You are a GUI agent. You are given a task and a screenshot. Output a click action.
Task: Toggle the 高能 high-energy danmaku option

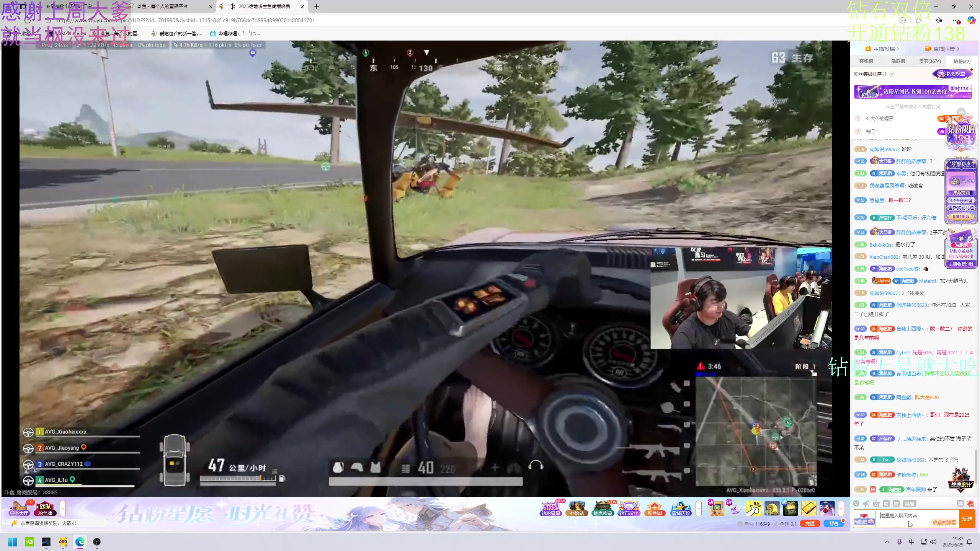(910, 504)
